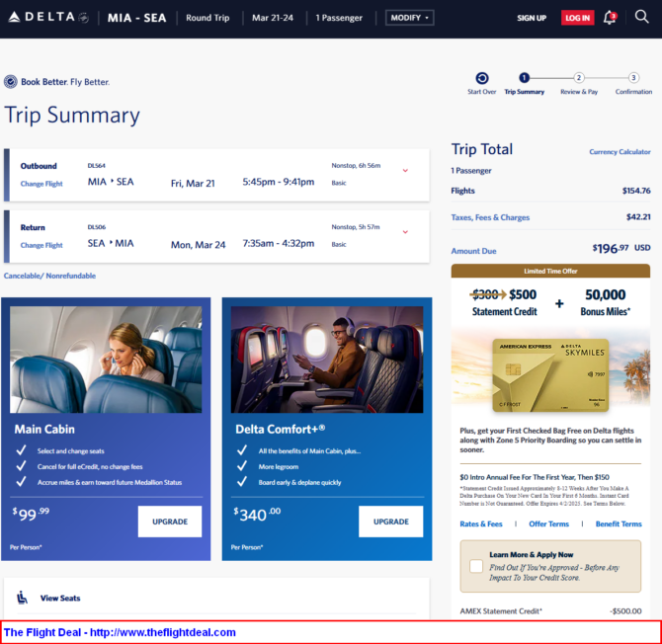Open the Benefit Terms link
662x644 pixels.
(x=619, y=523)
